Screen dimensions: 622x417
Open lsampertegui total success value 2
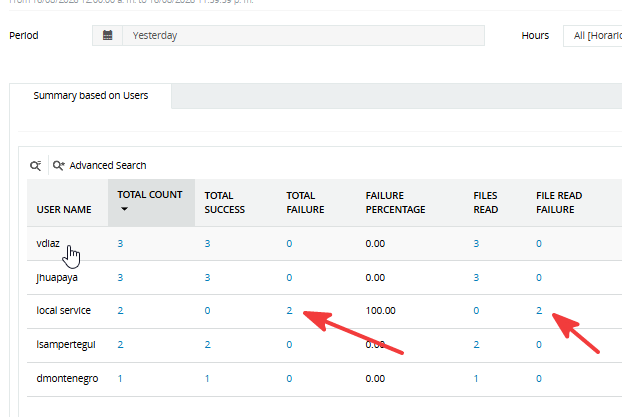tap(207, 344)
